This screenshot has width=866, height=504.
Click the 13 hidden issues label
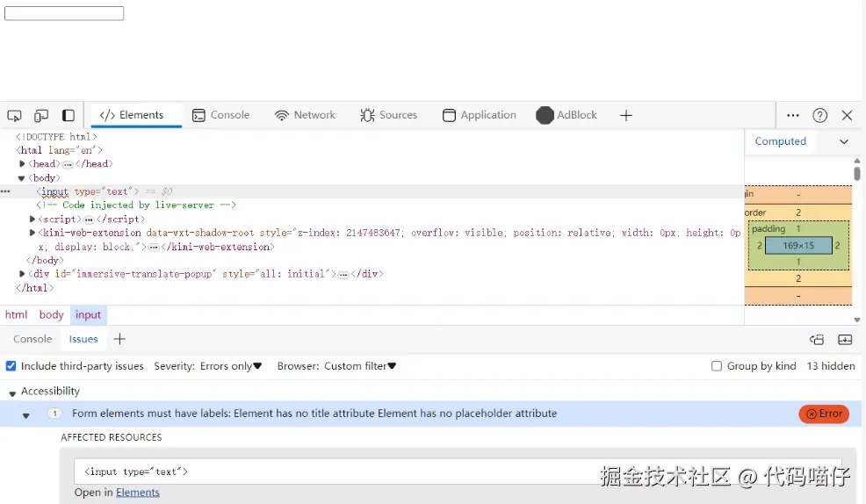[831, 366]
